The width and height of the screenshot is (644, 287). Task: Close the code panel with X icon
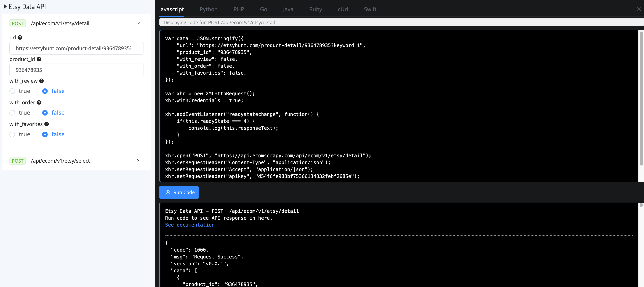[x=639, y=9]
